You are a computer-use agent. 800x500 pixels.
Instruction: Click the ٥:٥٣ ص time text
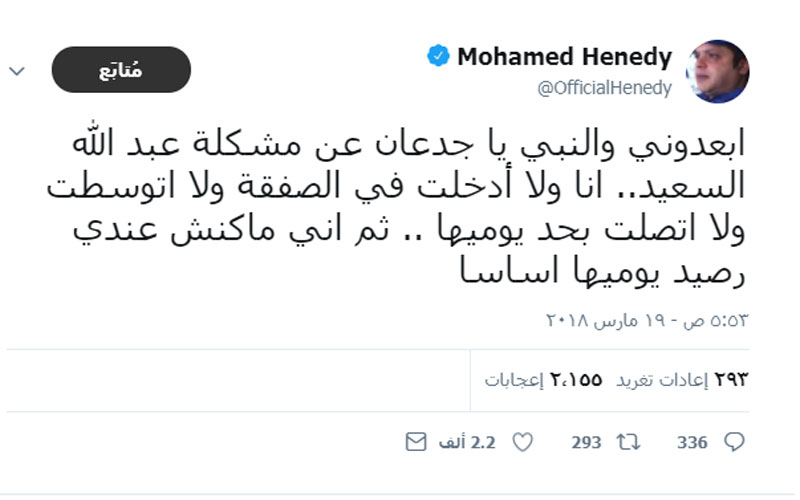(x=724, y=320)
